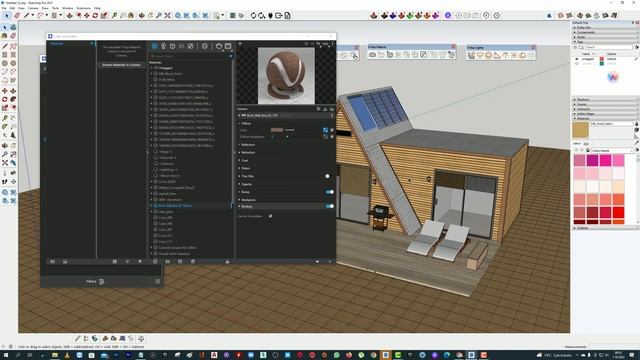Open Windows Start menu
The width and height of the screenshot is (640, 360).
pos(6,356)
